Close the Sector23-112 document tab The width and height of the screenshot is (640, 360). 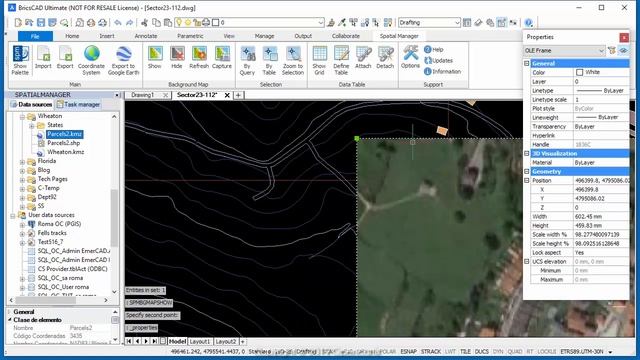pos(227,95)
